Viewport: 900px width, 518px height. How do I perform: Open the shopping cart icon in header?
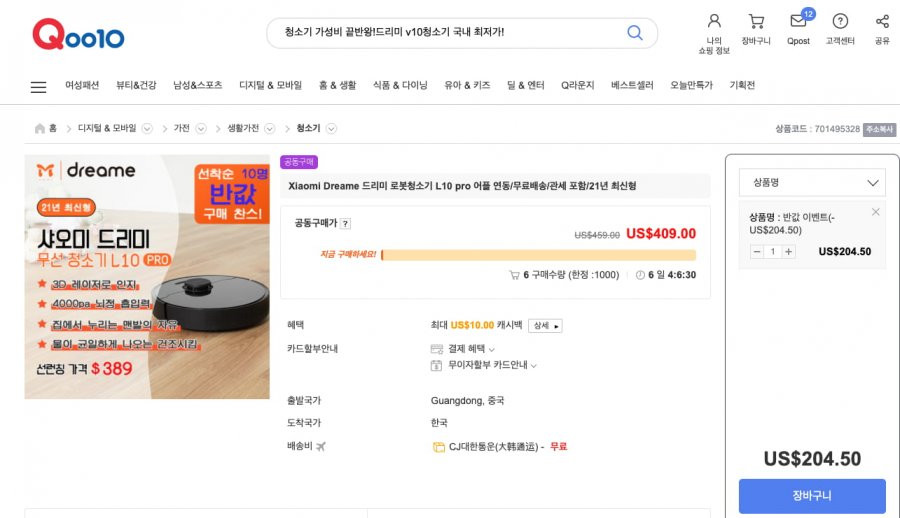point(756,22)
